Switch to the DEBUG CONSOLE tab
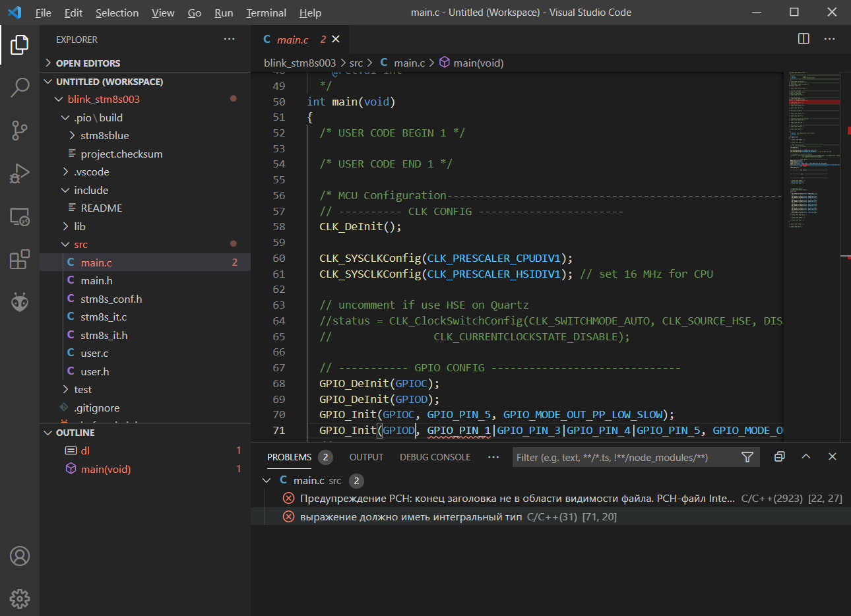Image resolution: width=851 pixels, height=616 pixels. [x=435, y=457]
